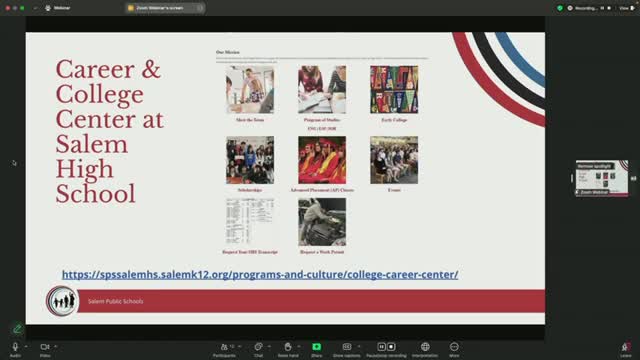
Task: Click the thumbnail panel left grip handle
Action: click(572, 178)
